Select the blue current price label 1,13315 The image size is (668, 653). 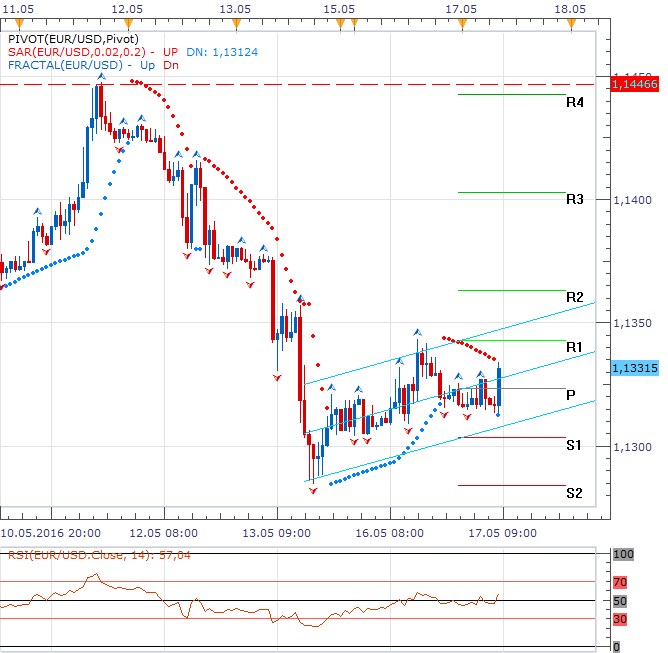(635, 368)
